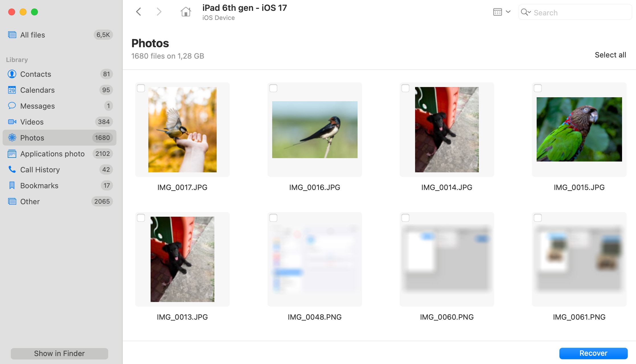Click forward navigation arrow
Viewport: 636px width, 364px height.
[159, 12]
